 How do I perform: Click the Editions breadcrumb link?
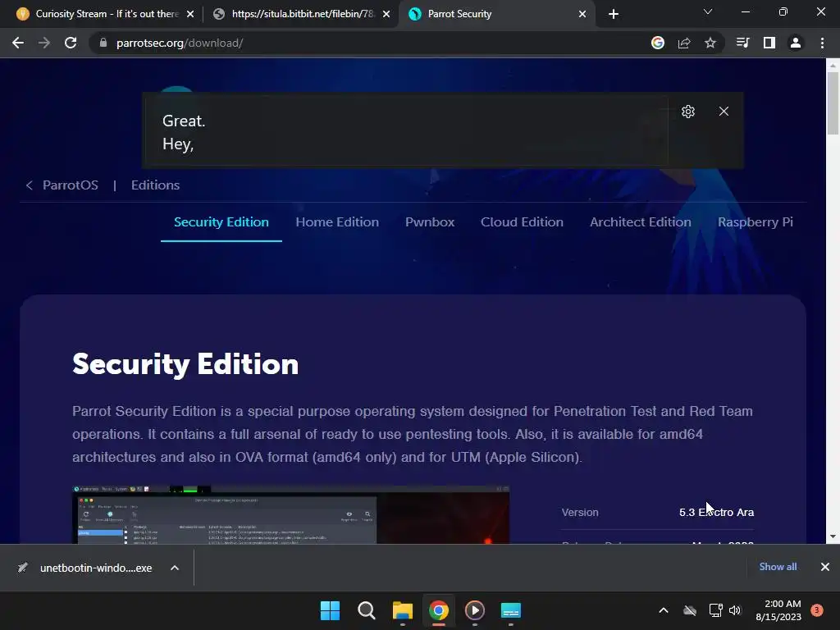pos(155,185)
